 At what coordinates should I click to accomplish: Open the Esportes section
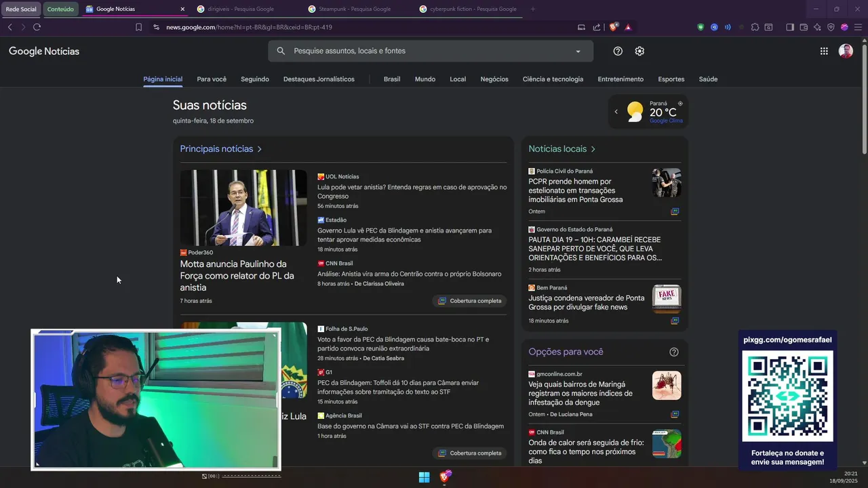click(x=671, y=79)
